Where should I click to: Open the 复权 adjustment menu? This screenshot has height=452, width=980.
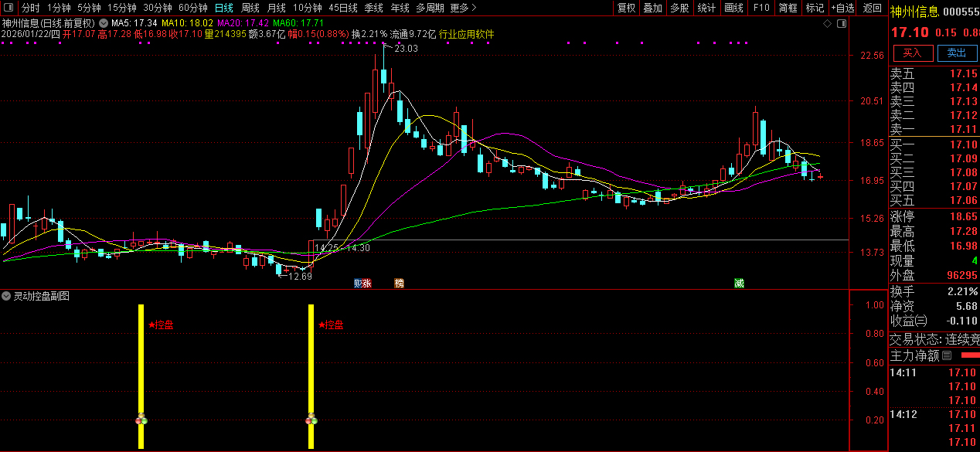(x=626, y=8)
